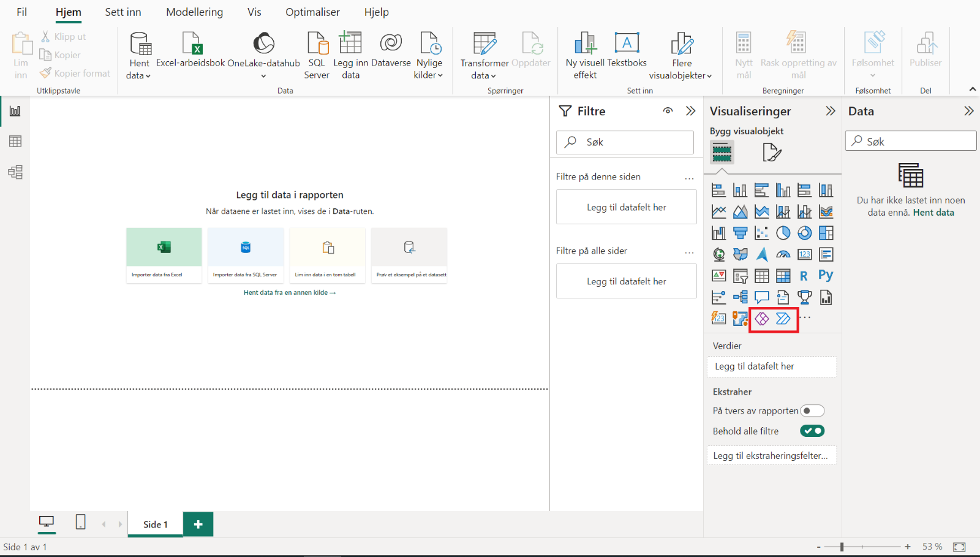Open the table view in left sidebar
The height and width of the screenshot is (557, 980).
15,142
